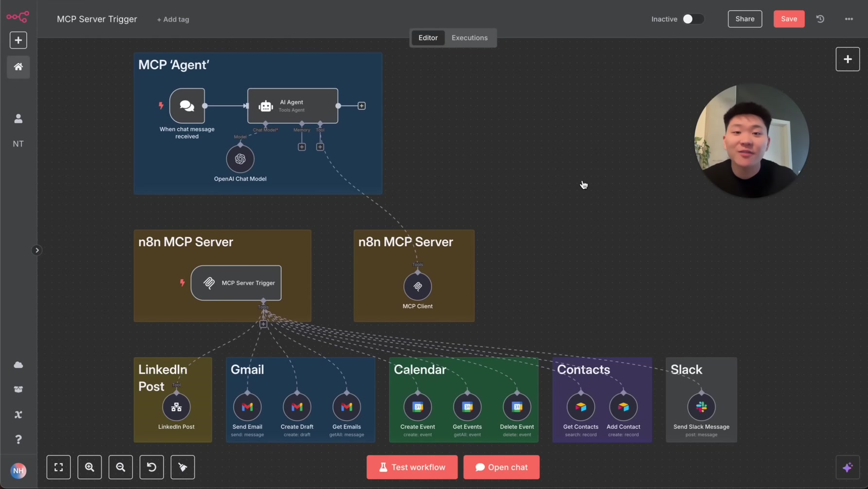The image size is (868, 489).
Task: Switch to the Editor tab
Action: pos(428,38)
